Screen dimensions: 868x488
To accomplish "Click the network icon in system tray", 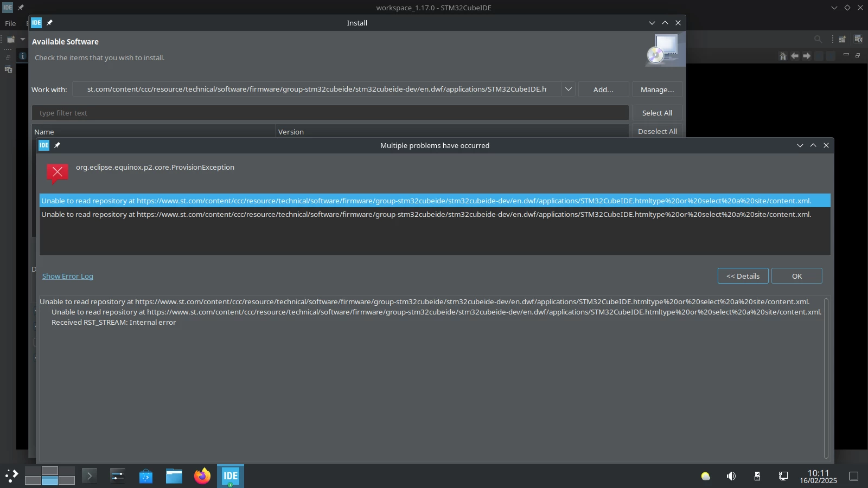I will pos(783,476).
